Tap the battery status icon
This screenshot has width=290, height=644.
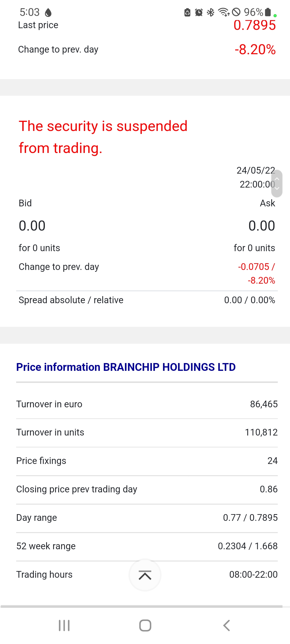[268, 12]
